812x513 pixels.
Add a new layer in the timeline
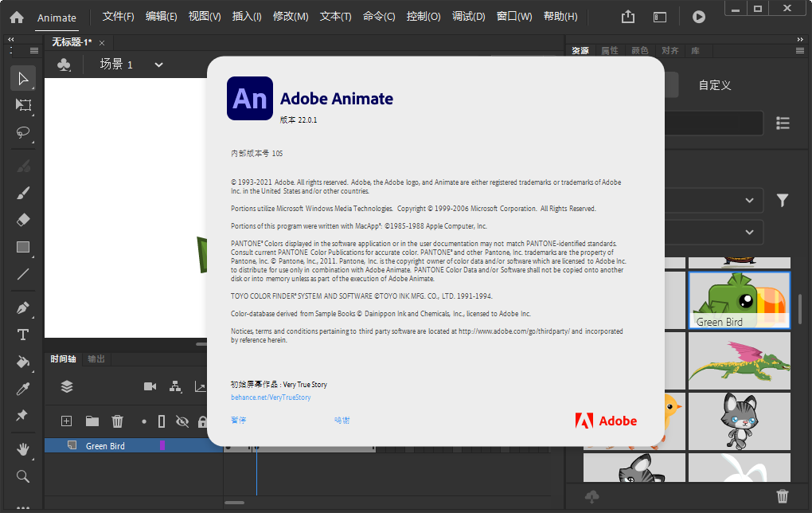(x=66, y=421)
